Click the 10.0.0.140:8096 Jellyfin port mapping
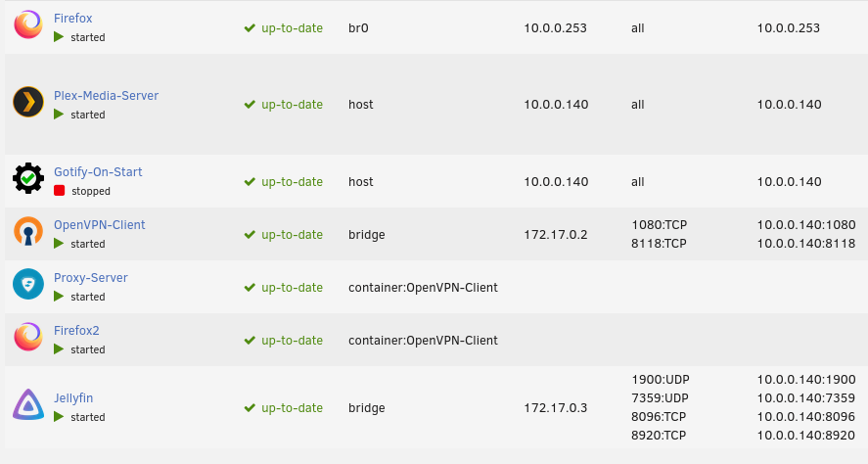 point(806,416)
